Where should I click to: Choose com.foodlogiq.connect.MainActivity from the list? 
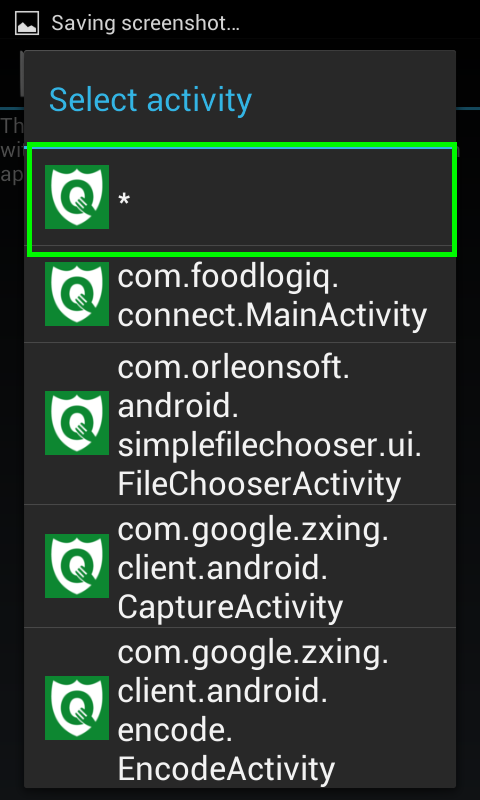click(240, 297)
